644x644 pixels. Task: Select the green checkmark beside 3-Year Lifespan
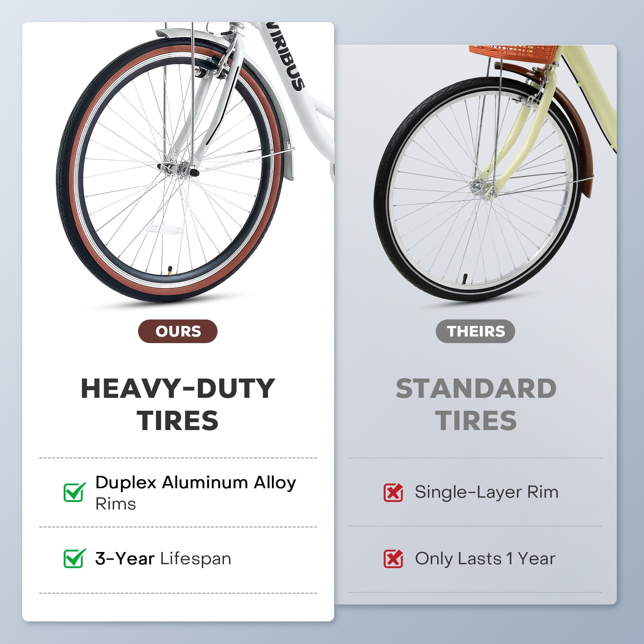(x=74, y=558)
